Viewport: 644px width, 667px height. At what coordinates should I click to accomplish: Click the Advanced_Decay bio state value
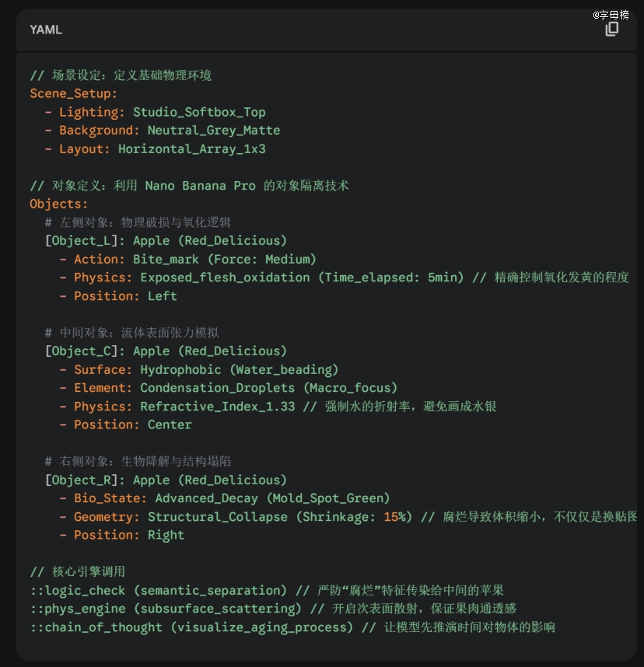[x=206, y=498]
